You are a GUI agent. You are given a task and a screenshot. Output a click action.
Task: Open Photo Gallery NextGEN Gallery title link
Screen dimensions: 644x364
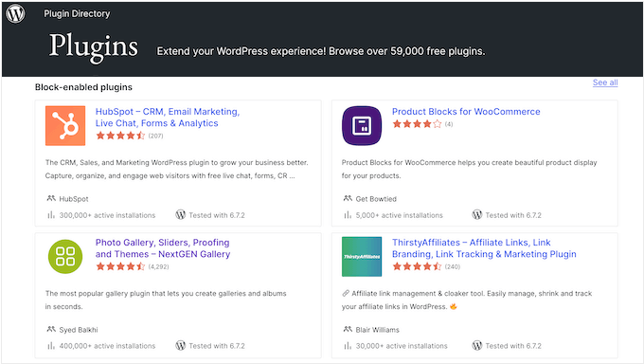[163, 248]
